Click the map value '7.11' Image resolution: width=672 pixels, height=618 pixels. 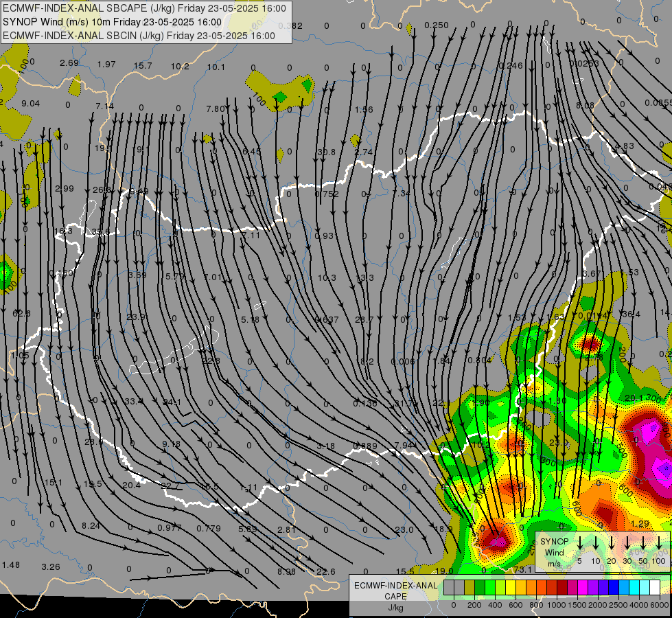[251, 235]
